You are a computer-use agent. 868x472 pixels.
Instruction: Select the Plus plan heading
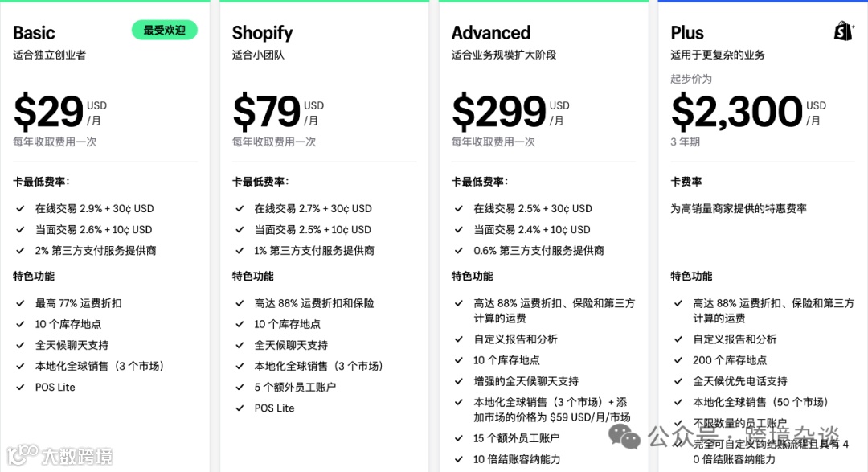(687, 33)
